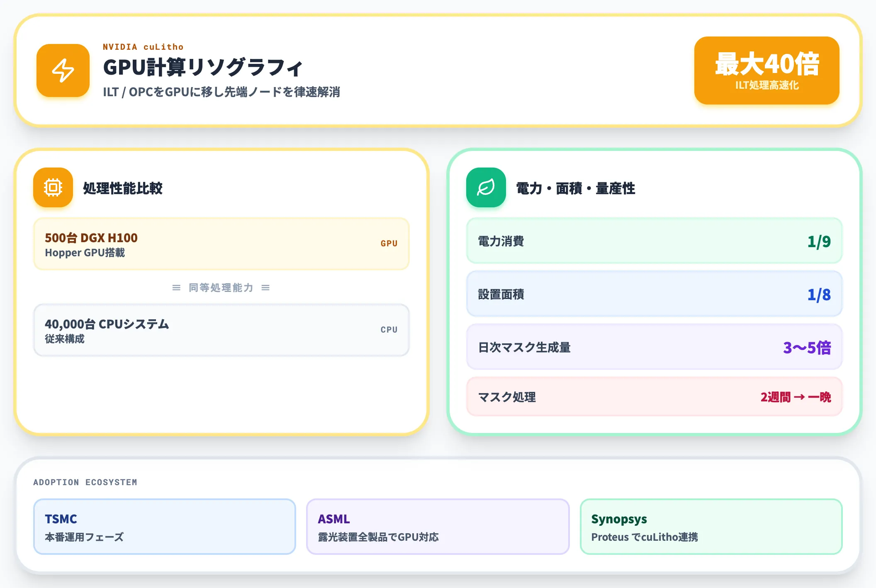Click the ILT / OPC subtitle text
The image size is (876, 588).
point(221,92)
